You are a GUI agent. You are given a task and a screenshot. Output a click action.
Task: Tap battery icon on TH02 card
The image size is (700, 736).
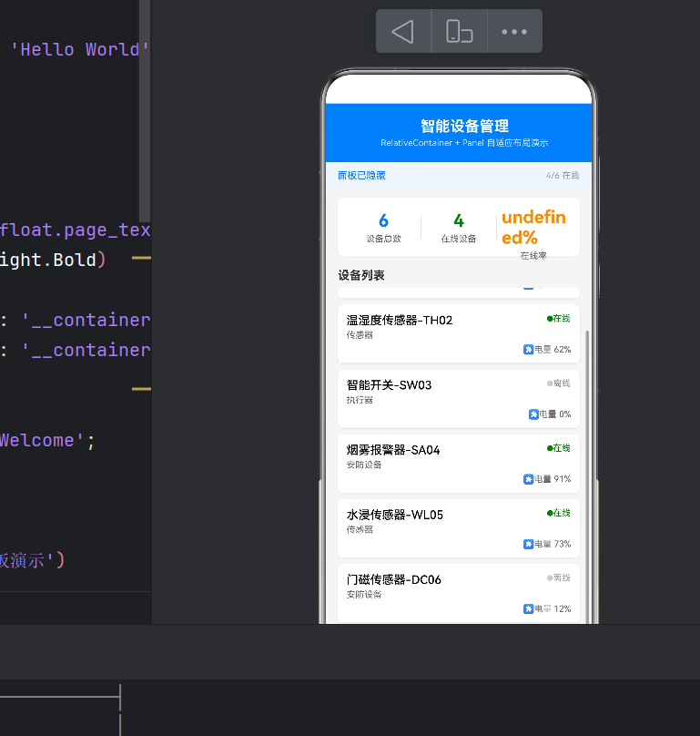(528, 349)
